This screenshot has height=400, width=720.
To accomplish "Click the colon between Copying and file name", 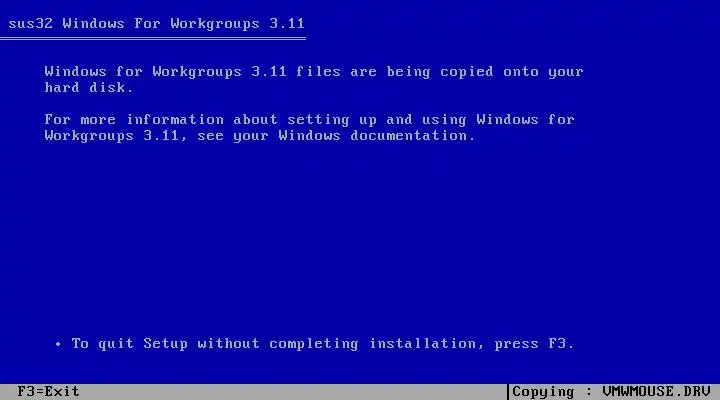I will (x=588, y=393).
